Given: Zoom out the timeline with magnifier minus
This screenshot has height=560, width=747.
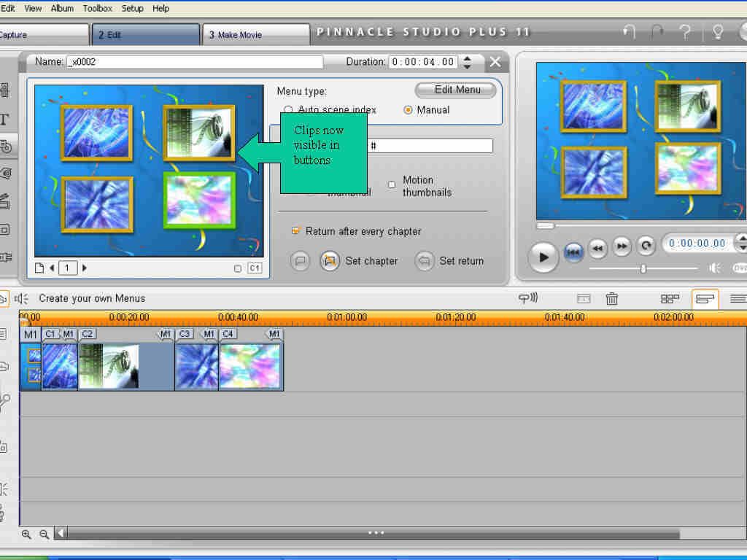Looking at the screenshot, I should click(44, 534).
